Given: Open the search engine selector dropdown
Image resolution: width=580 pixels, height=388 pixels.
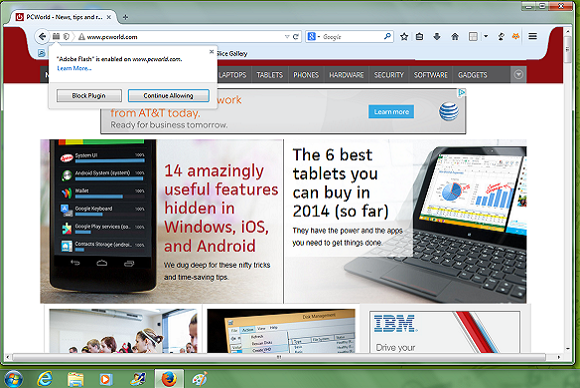Looking at the screenshot, I should 313,37.
